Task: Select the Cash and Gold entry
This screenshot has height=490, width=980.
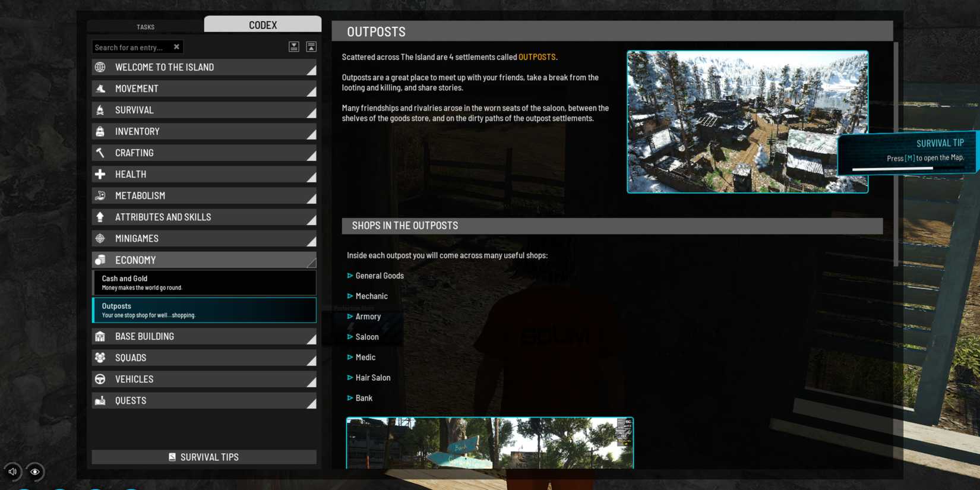Action: point(204,283)
